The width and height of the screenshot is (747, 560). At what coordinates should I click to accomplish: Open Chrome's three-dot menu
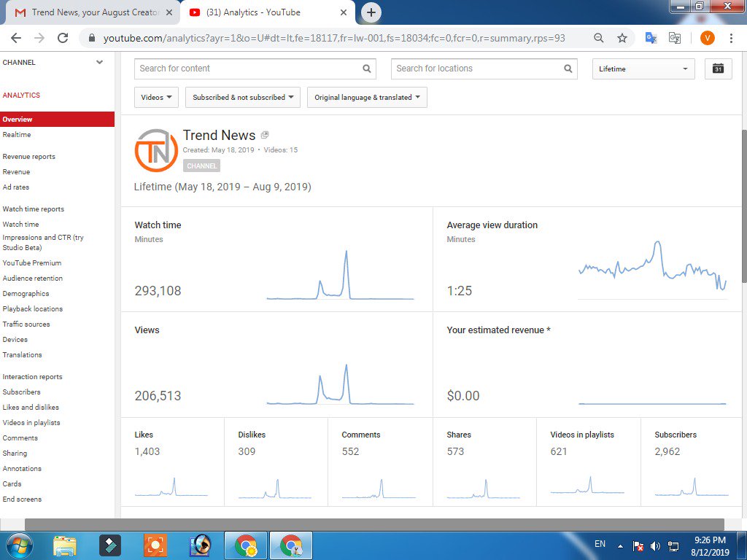(x=731, y=38)
